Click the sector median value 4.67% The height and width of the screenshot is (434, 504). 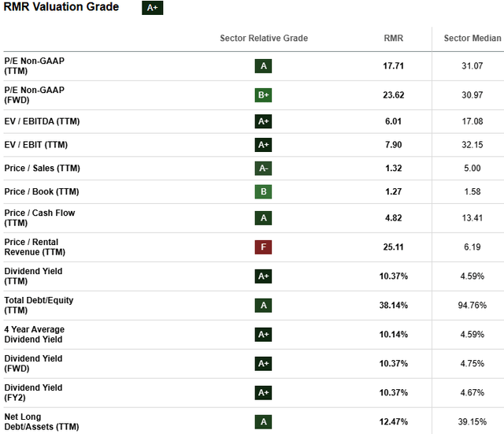(x=472, y=392)
